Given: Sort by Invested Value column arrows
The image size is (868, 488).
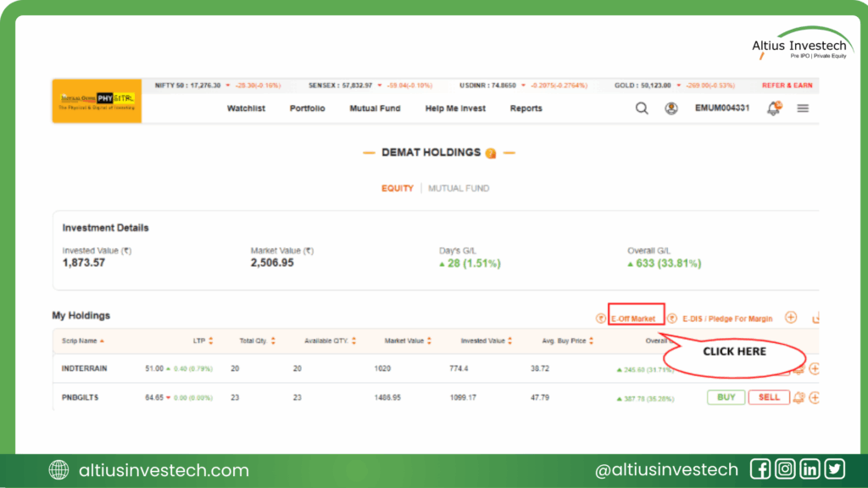Looking at the screenshot, I should coord(509,341).
